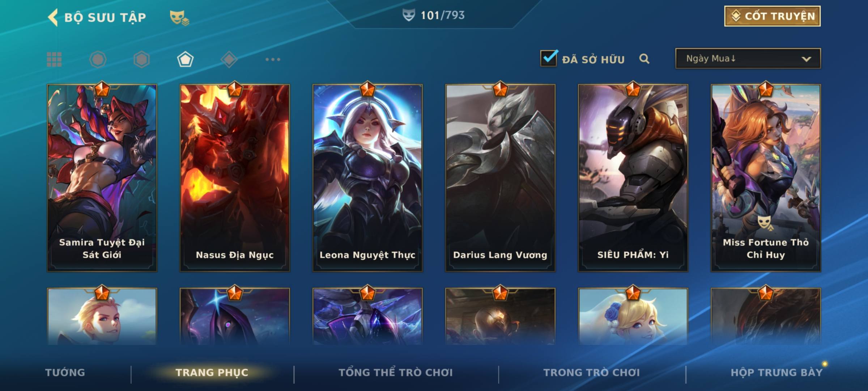Click the sort dropdown chevron arrow
The height and width of the screenshot is (391, 868).
tap(806, 59)
